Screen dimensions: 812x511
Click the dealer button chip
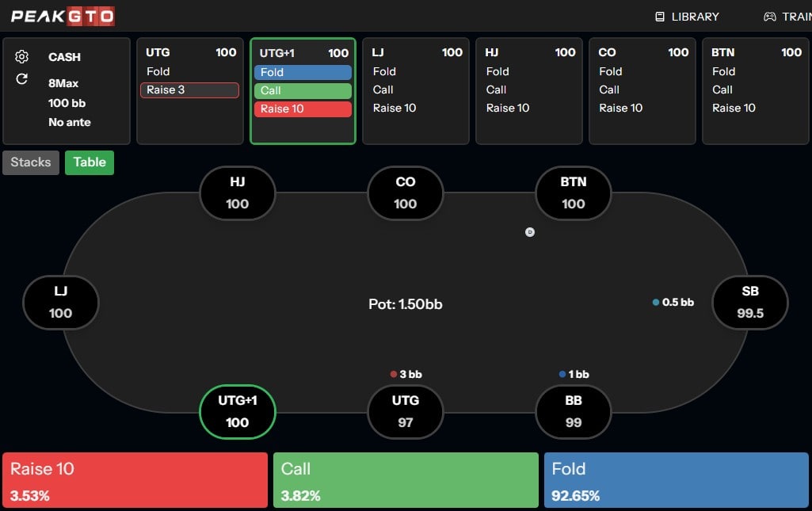coord(530,232)
